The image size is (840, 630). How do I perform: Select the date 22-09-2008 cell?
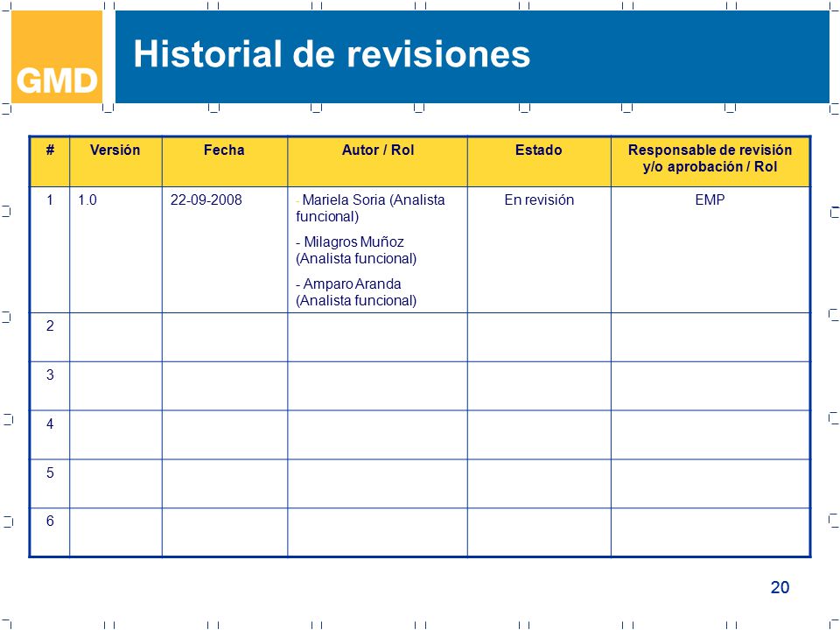[225, 249]
